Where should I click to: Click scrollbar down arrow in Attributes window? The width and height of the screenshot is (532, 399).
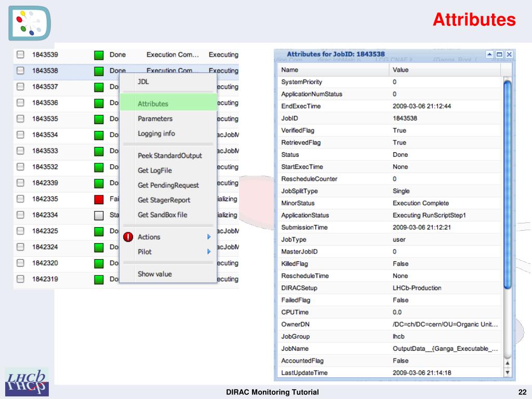click(507, 373)
